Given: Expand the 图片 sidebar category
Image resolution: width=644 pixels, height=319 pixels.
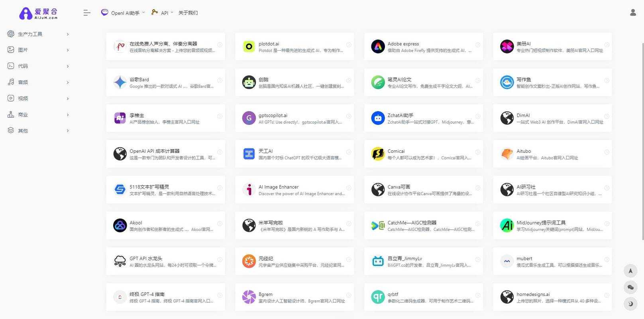Looking at the screenshot, I should point(39,50).
